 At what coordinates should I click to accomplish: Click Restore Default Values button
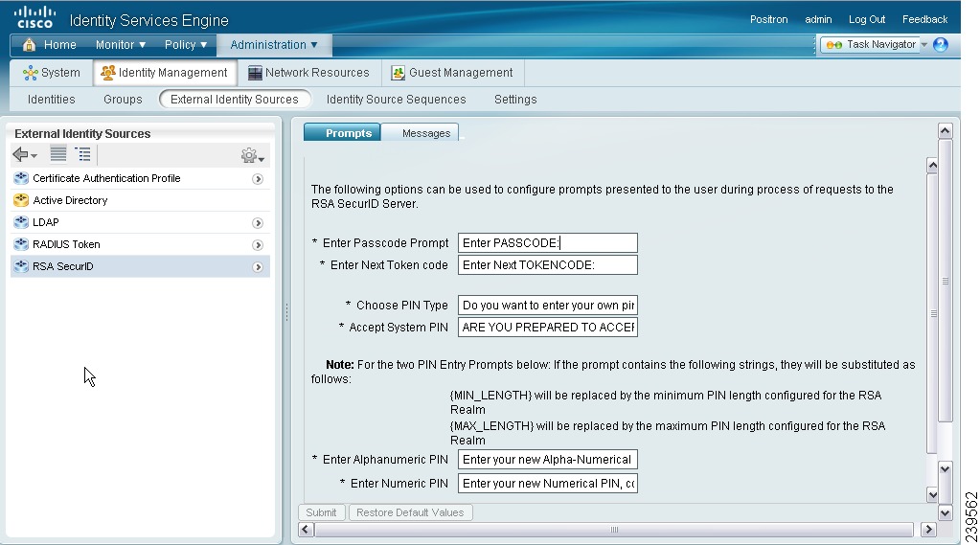pos(410,512)
